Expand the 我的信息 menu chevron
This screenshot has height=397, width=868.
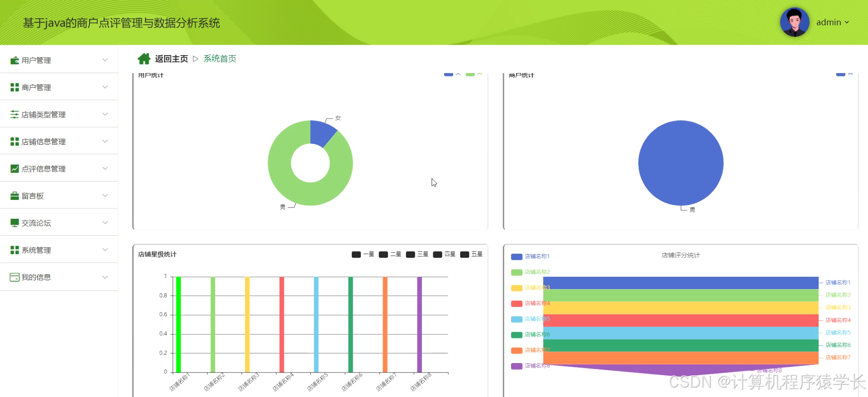tap(105, 277)
